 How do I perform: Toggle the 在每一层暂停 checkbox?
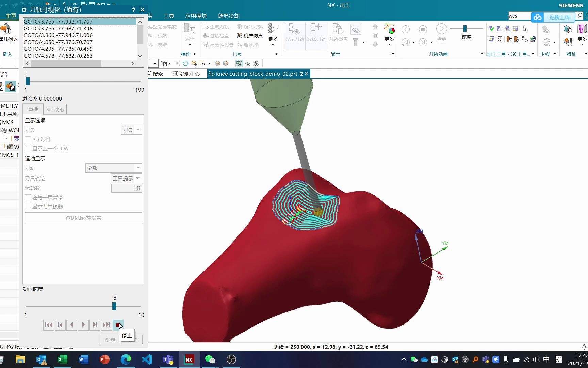coord(28,197)
